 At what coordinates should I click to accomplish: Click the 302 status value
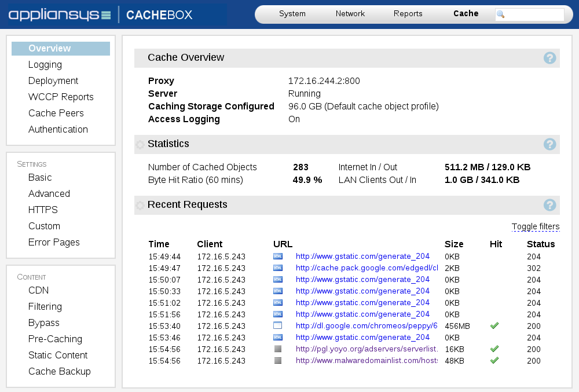pyautogui.click(x=534, y=268)
